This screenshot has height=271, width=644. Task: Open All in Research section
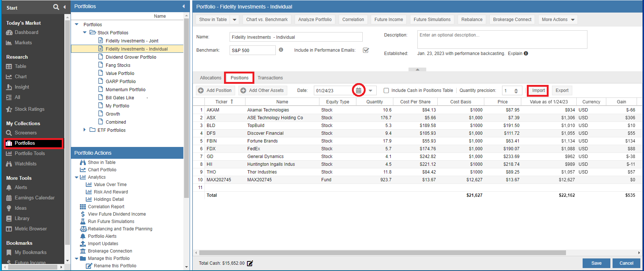pyautogui.click(x=13, y=97)
